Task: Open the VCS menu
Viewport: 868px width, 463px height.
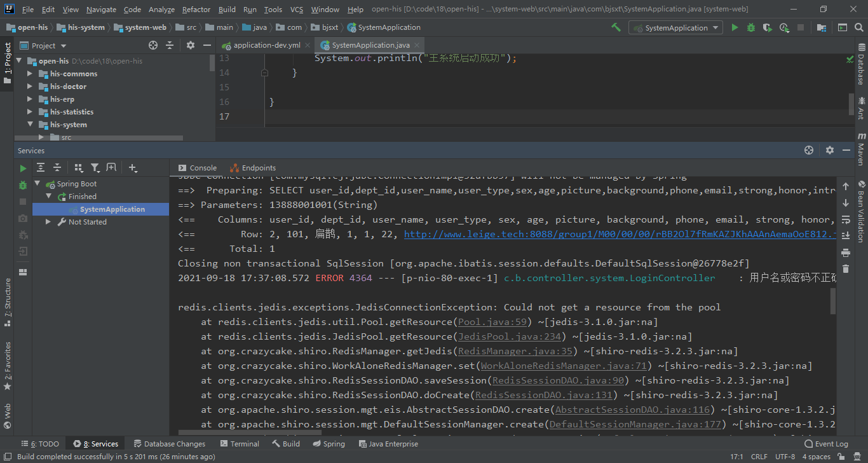Action: point(297,10)
